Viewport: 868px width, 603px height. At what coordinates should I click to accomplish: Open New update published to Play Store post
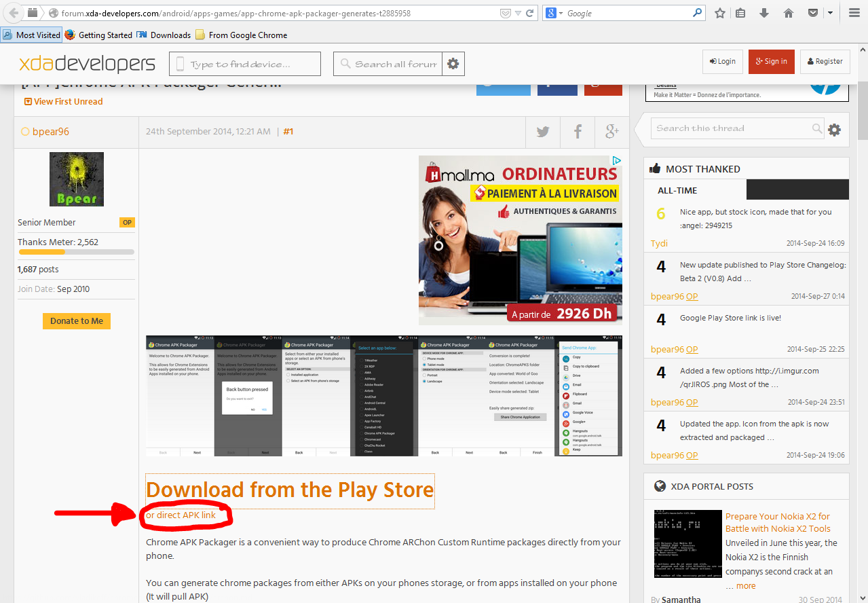coord(763,272)
